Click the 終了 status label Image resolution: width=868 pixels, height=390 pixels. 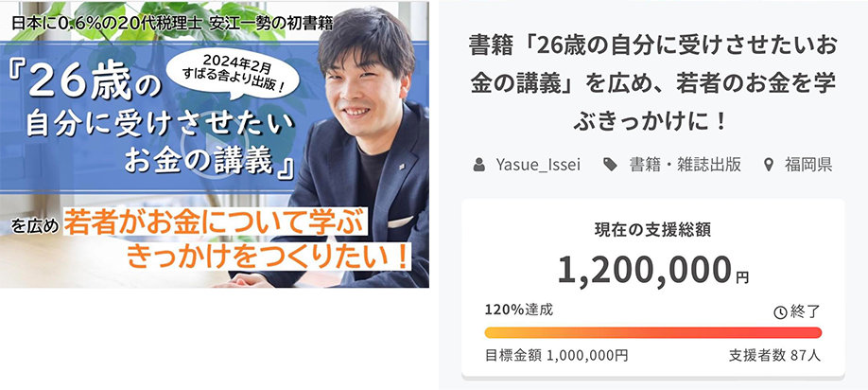pos(805,311)
